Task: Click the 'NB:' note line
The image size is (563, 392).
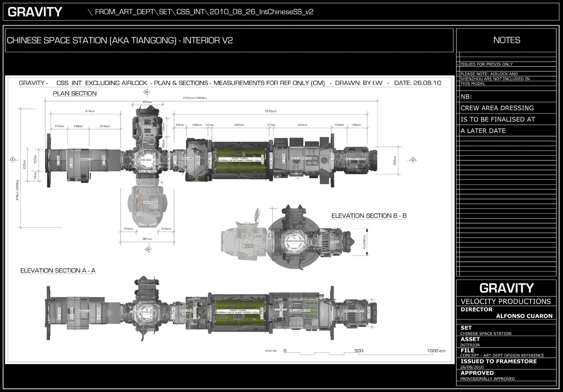Action: point(466,97)
